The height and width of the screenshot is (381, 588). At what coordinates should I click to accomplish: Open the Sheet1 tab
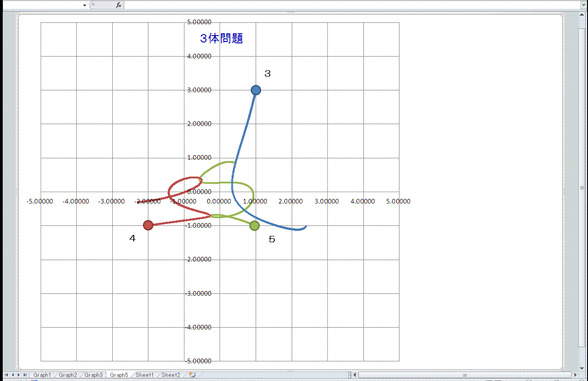144,375
